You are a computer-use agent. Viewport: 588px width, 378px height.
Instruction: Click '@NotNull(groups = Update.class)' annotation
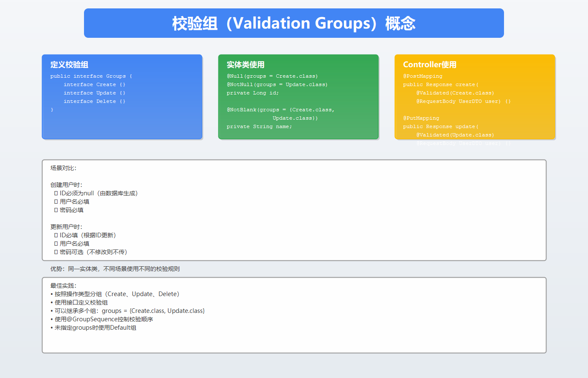coord(277,84)
